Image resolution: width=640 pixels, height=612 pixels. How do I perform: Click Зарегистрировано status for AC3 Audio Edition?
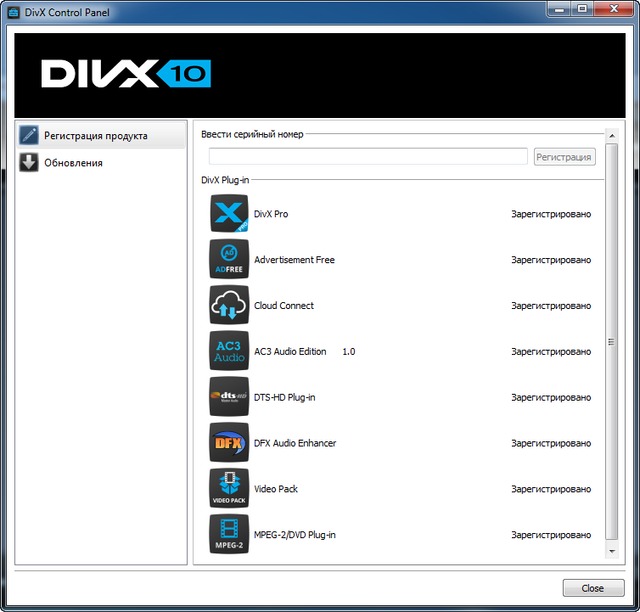pos(551,352)
